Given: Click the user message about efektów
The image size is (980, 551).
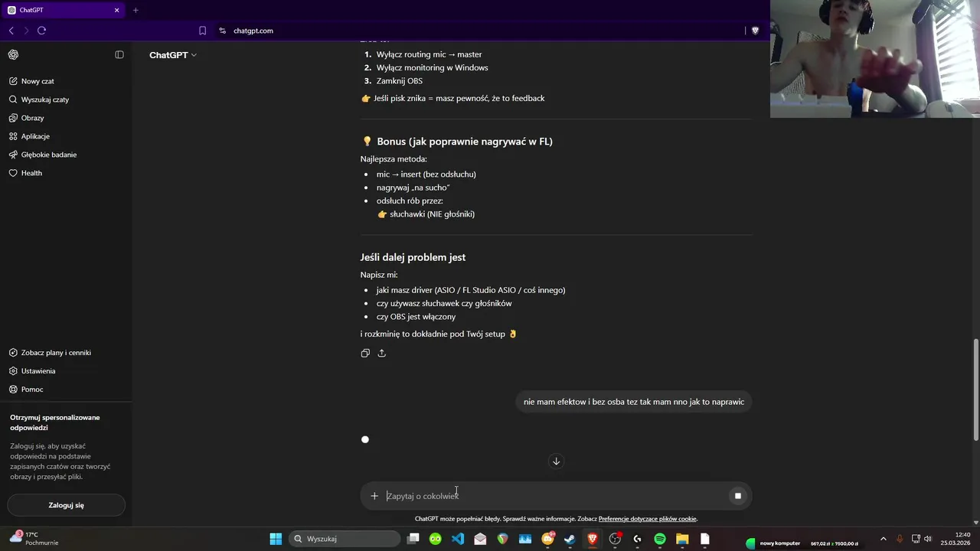Looking at the screenshot, I should pyautogui.click(x=634, y=402).
